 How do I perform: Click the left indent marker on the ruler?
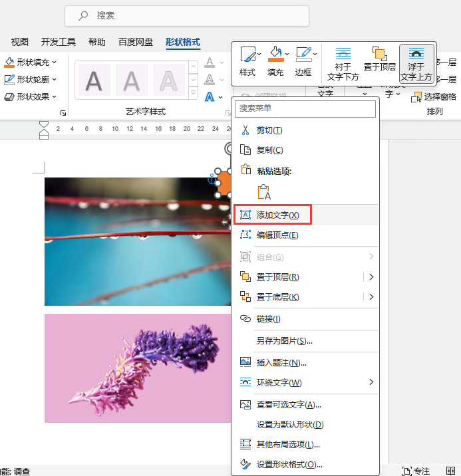tap(44, 137)
